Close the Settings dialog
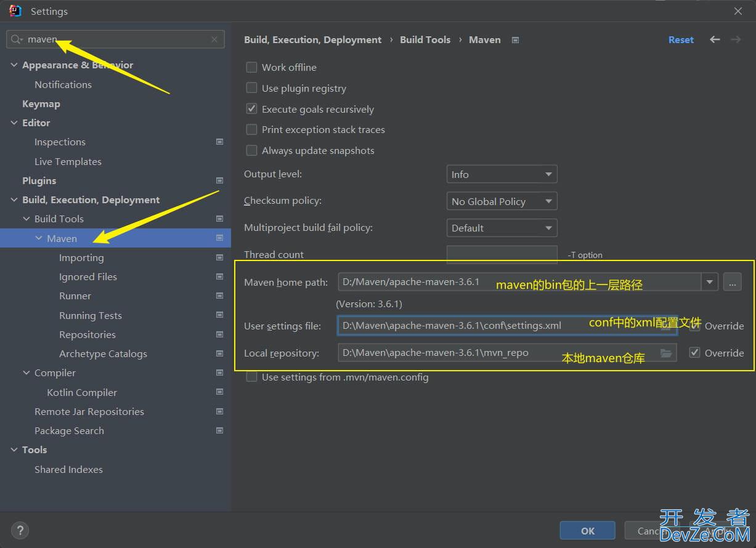The height and width of the screenshot is (548, 756). point(738,11)
